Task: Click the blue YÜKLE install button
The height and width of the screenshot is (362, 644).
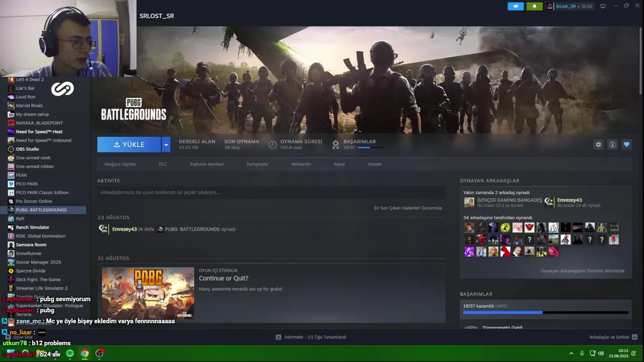Action: tap(129, 144)
